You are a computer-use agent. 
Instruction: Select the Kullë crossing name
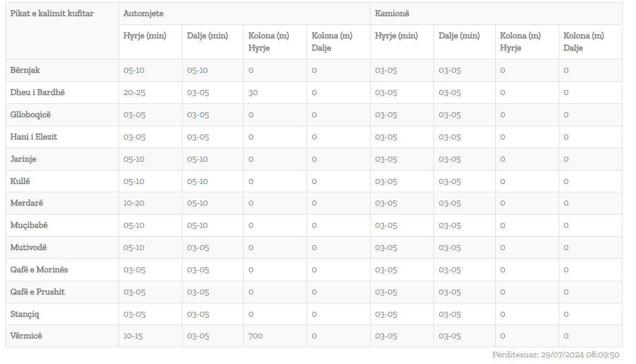tap(20, 181)
